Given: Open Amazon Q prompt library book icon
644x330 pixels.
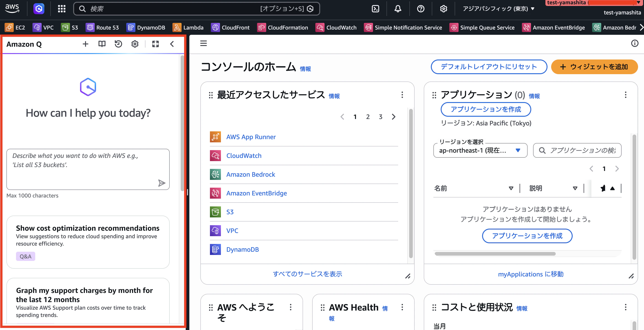Looking at the screenshot, I should 102,44.
